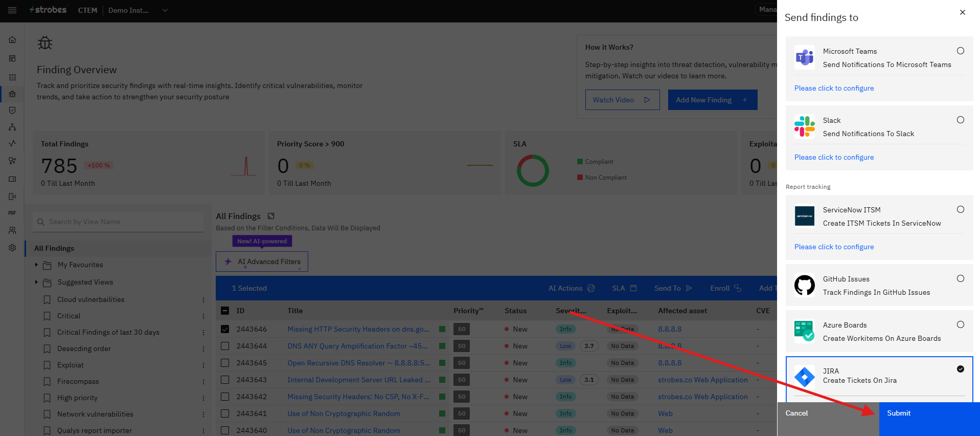
Task: Click the expand icon next to All Findings
Action: pyautogui.click(x=271, y=216)
